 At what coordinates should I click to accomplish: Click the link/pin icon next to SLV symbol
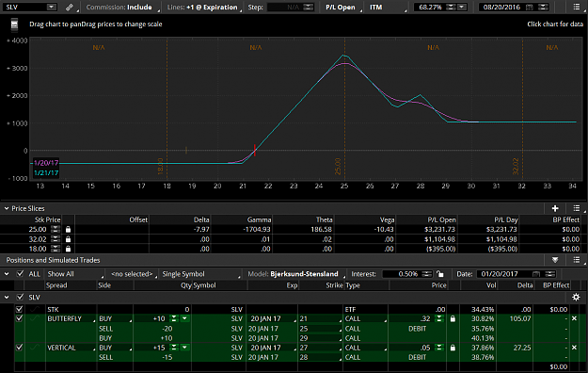70,8
